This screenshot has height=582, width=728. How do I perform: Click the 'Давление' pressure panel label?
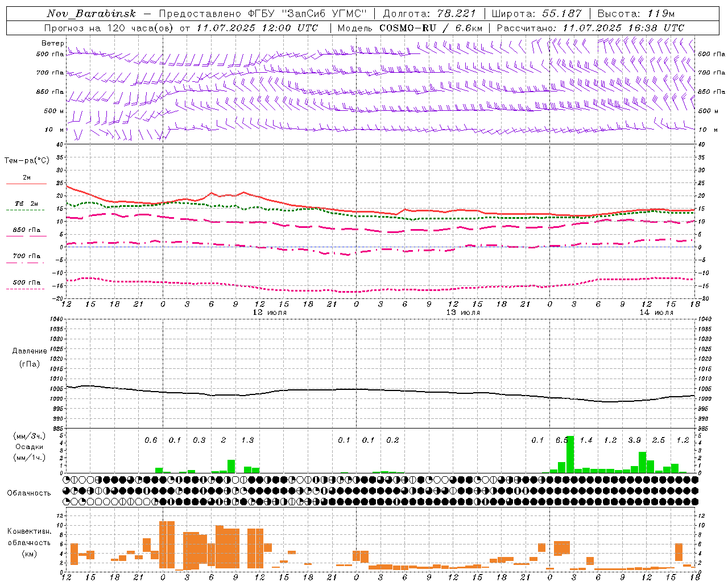pyautogui.click(x=30, y=351)
